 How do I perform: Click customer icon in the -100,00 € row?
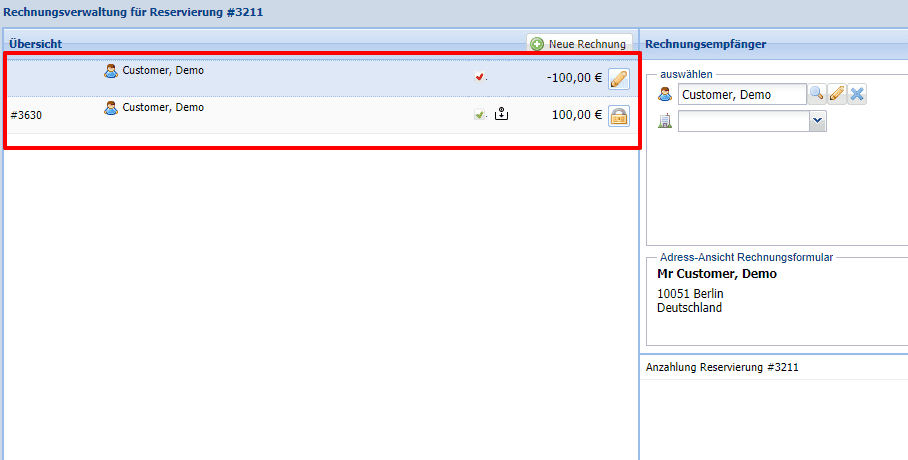coord(111,72)
